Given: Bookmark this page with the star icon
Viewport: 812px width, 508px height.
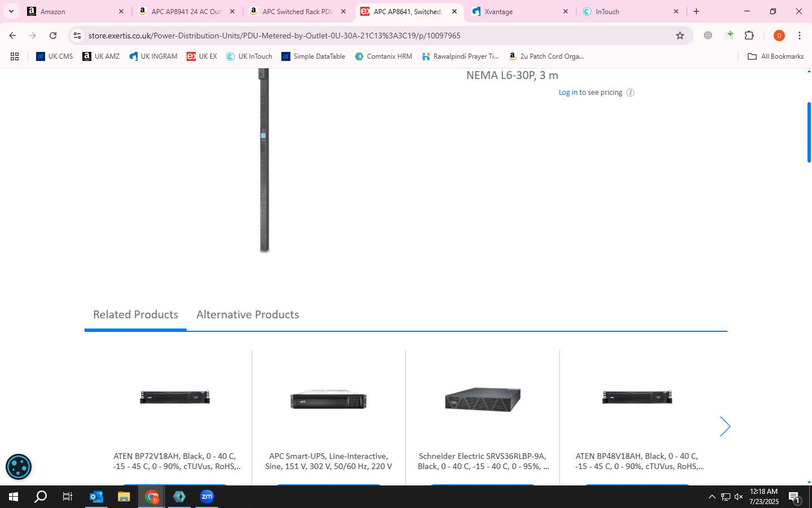Looking at the screenshot, I should click(x=680, y=36).
